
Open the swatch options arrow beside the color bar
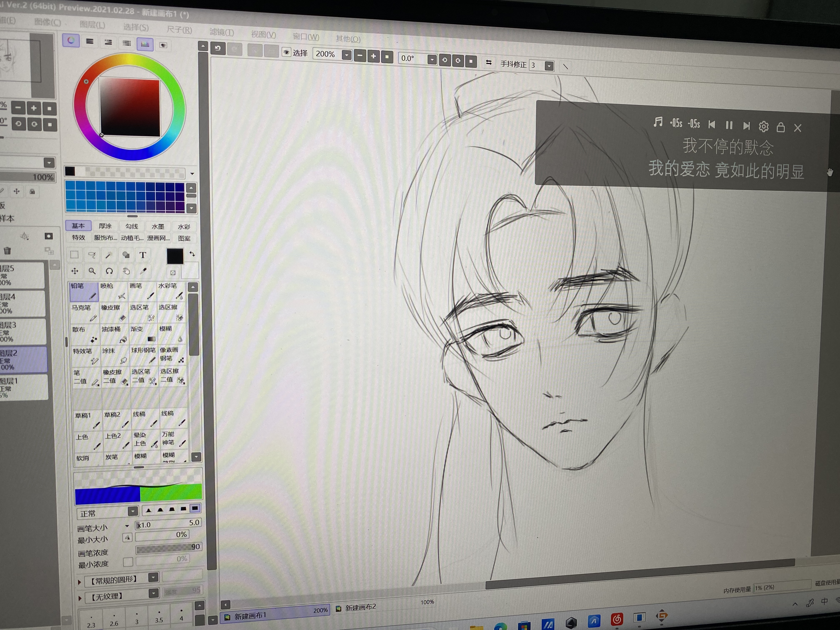[x=192, y=174]
